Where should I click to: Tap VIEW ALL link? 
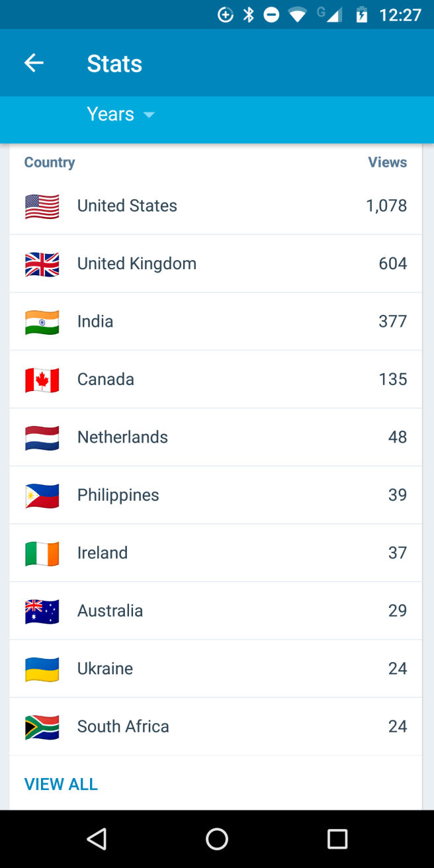(x=61, y=784)
